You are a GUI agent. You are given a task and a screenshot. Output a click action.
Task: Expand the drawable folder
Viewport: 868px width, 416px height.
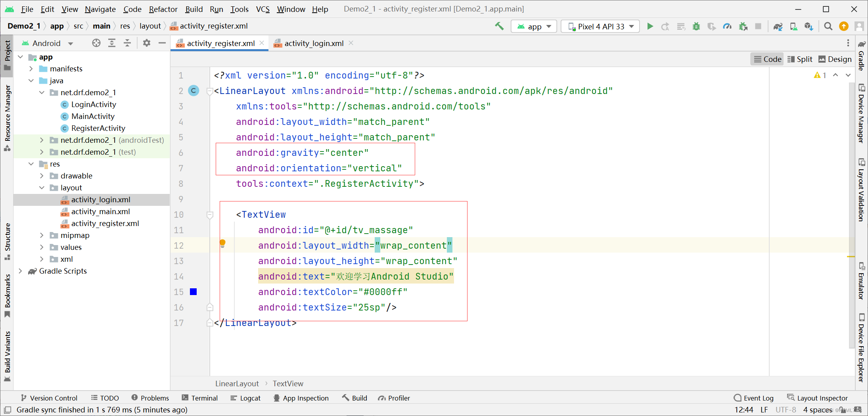[x=42, y=176]
